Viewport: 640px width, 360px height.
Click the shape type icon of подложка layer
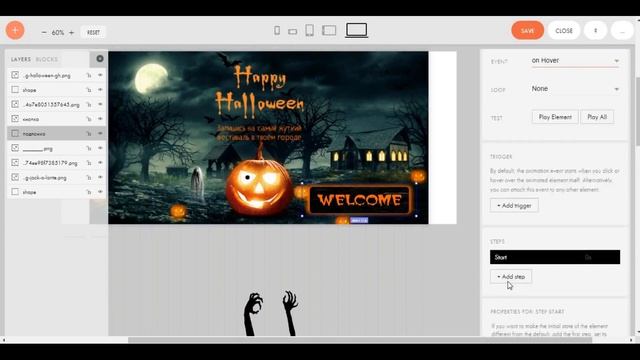pyautogui.click(x=15, y=133)
